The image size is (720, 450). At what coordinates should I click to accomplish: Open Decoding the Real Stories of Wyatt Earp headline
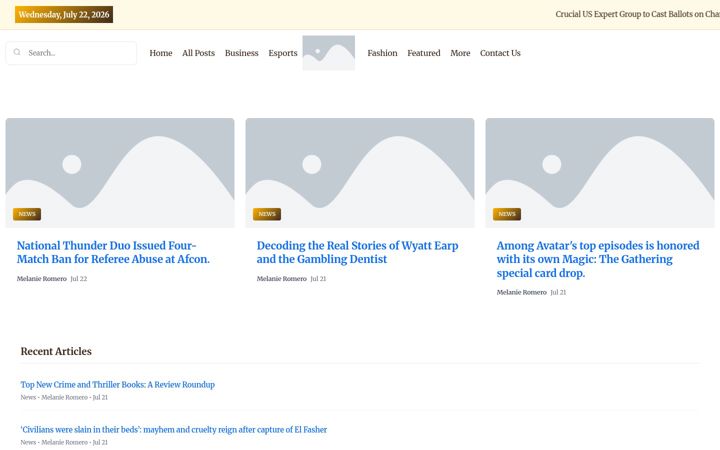(x=357, y=252)
